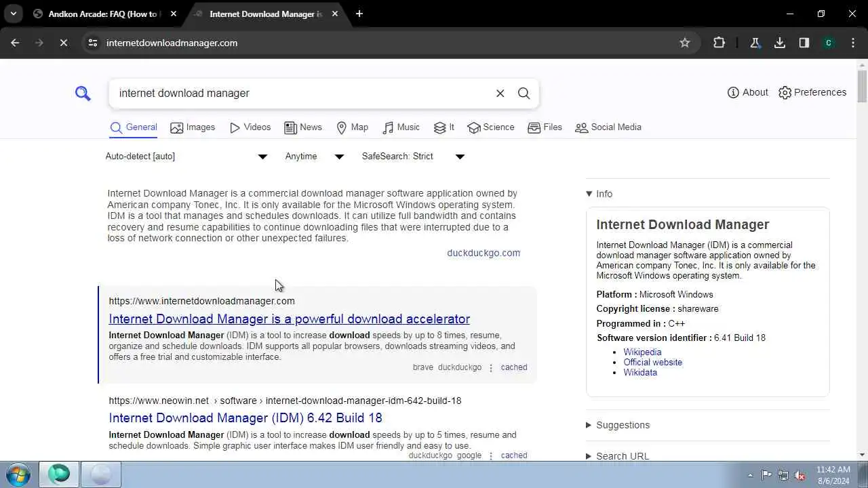Open the Extensions puzzle icon
Screen dimensions: 868x488
tap(719, 43)
